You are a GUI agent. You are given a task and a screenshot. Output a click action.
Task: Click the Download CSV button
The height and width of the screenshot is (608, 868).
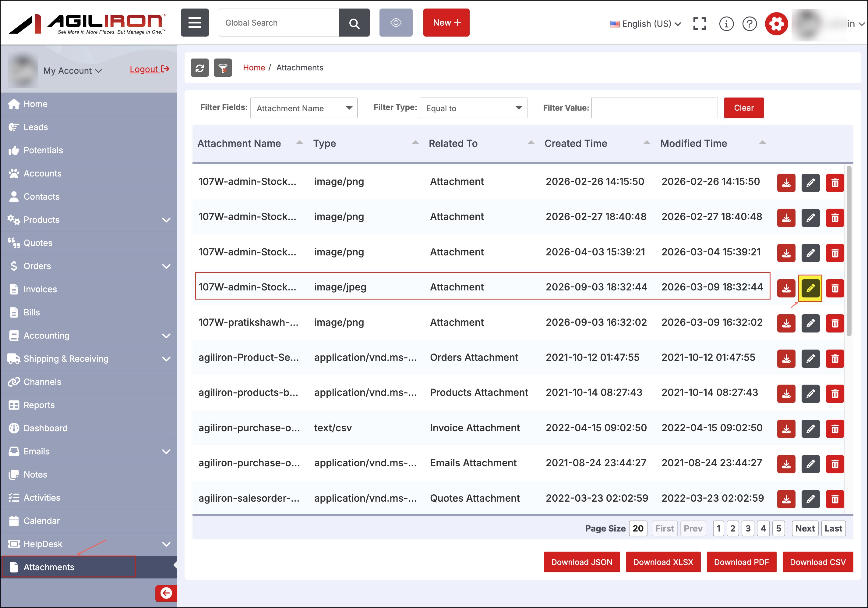[x=817, y=562]
